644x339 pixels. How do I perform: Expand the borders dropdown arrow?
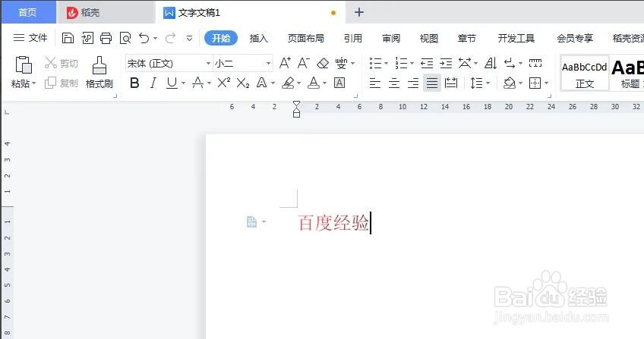click(546, 83)
